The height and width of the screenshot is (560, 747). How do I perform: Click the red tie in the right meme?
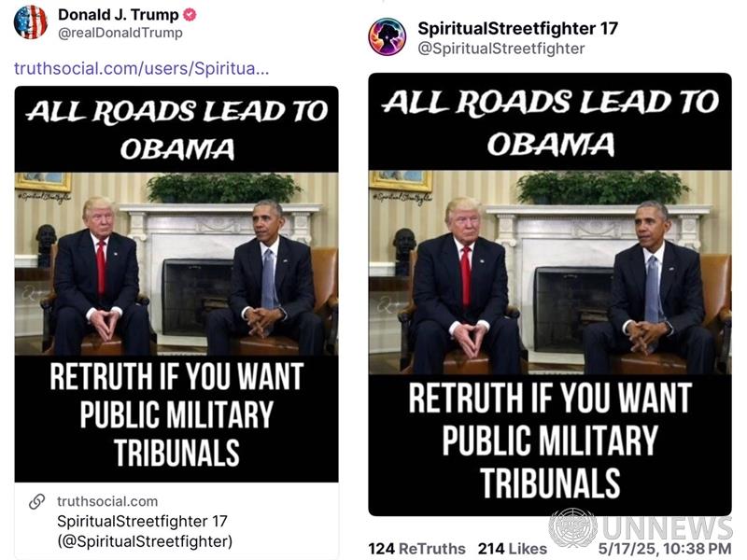466,276
